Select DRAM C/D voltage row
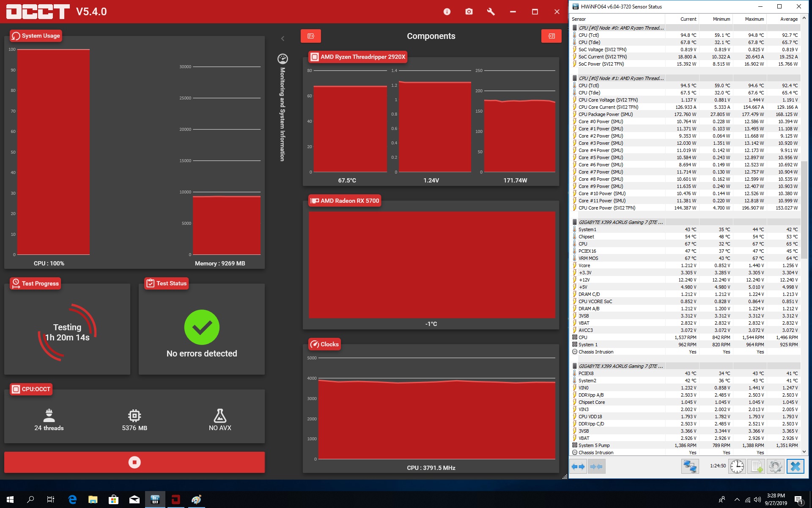The image size is (812, 508). pyautogui.click(x=685, y=294)
